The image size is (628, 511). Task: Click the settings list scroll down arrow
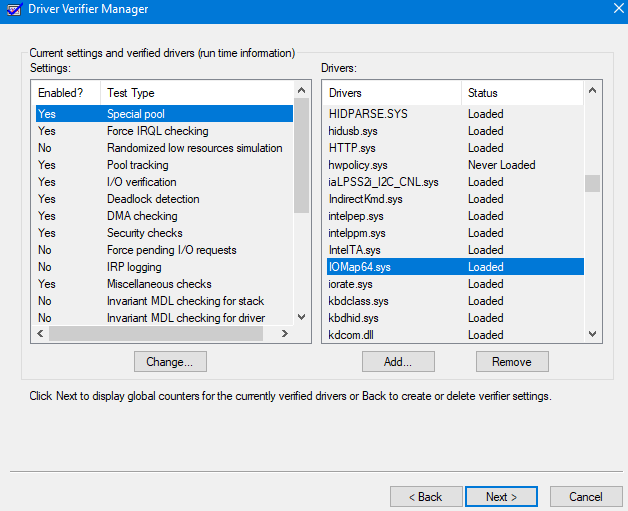(302, 317)
